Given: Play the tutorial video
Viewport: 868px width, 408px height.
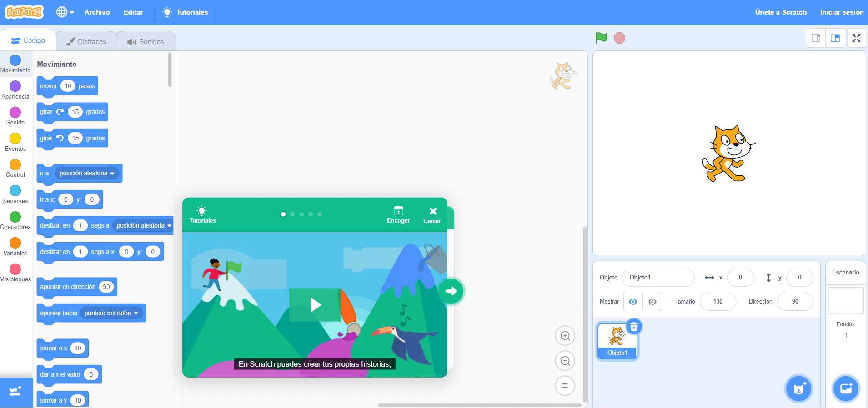Looking at the screenshot, I should click(315, 304).
